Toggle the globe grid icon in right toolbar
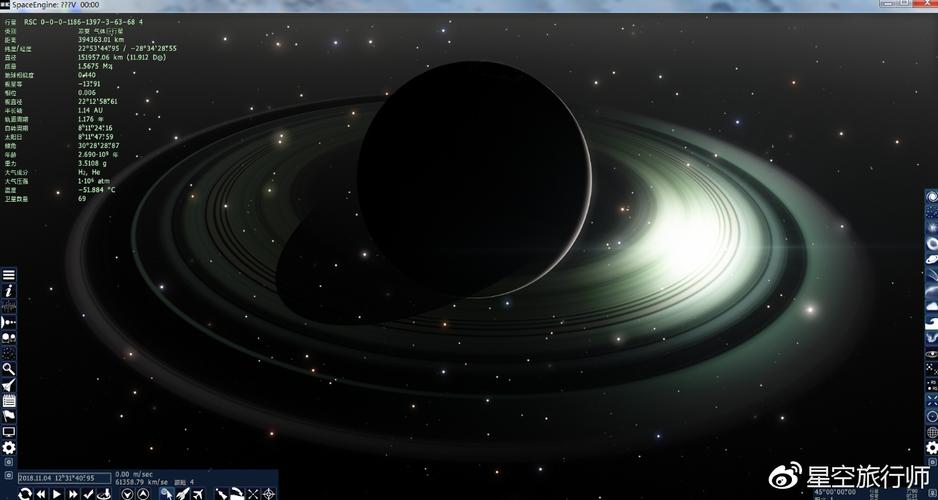This screenshot has width=938, height=500. click(932, 432)
